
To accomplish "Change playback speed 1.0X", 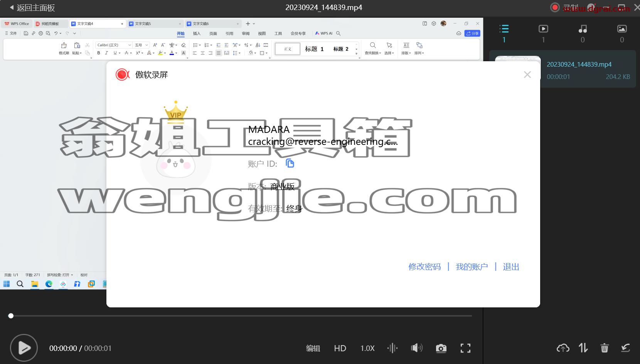I will point(367,348).
